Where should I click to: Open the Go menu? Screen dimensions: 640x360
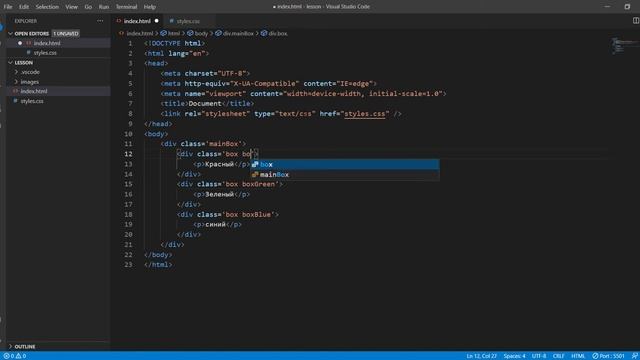click(x=88, y=7)
